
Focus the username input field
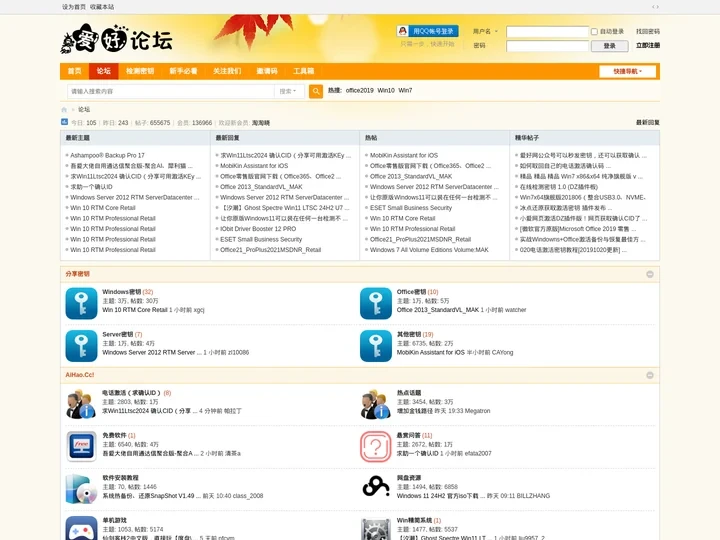point(547,32)
